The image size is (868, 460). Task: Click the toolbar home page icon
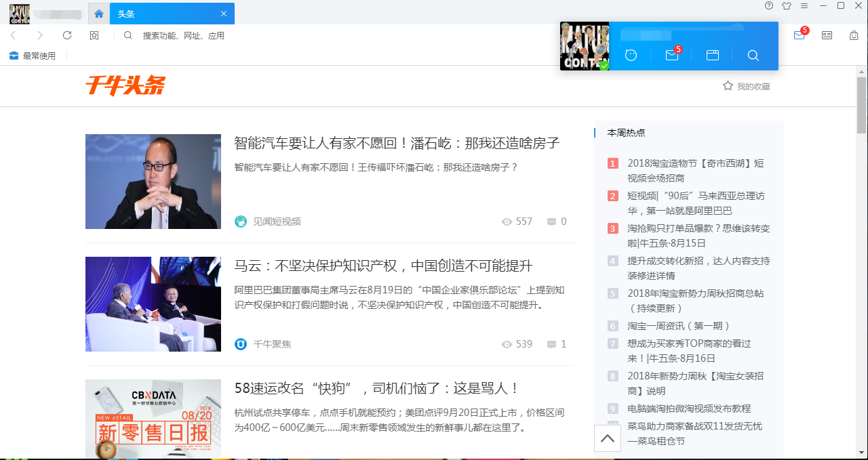pyautogui.click(x=94, y=35)
